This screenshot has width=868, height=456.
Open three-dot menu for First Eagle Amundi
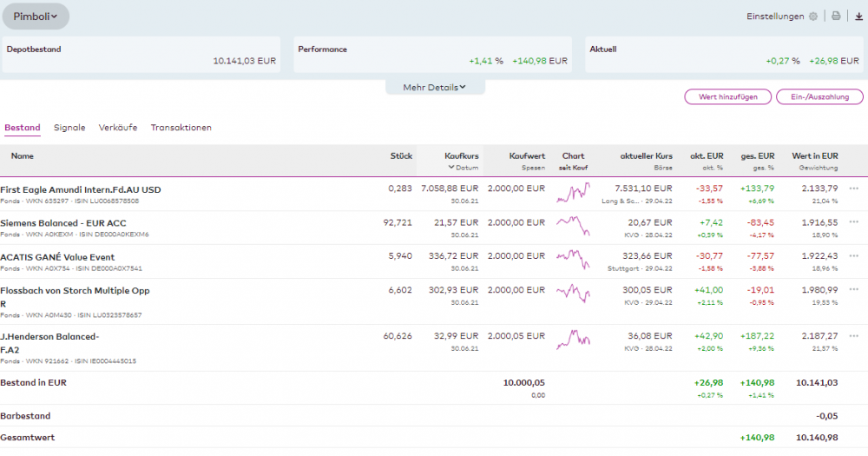click(x=854, y=188)
